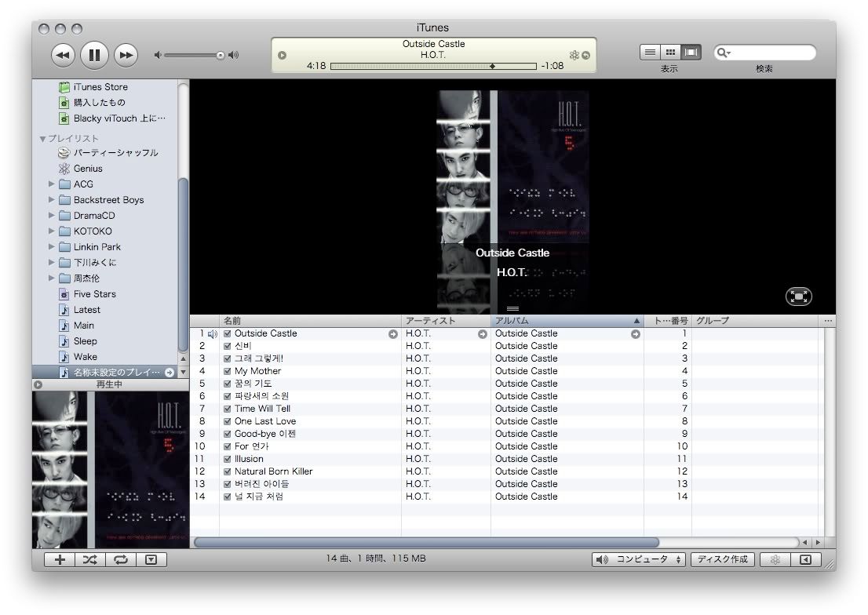Enter full screen Cover Flow
Image resolution: width=868 pixels, height=615 pixels.
[x=798, y=297]
